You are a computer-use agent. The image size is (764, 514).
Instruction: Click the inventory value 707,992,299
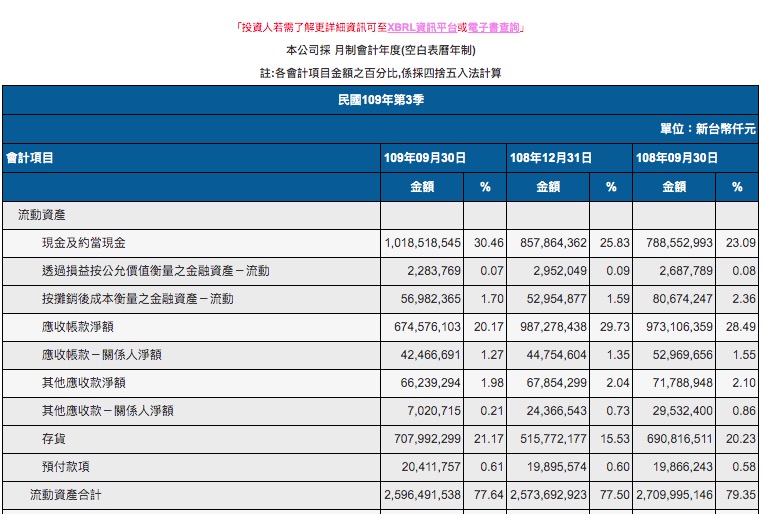[427, 439]
